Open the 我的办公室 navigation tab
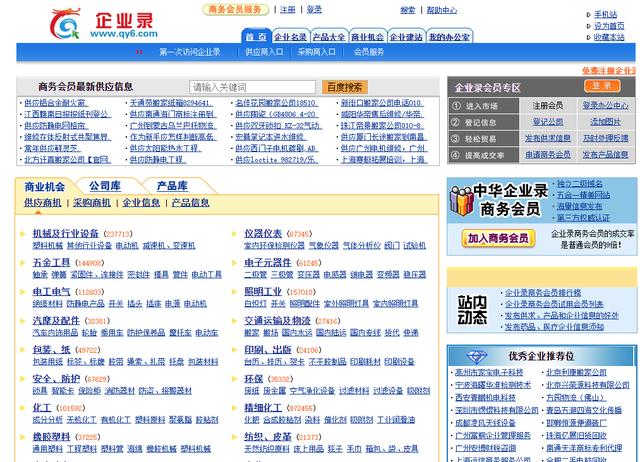Image resolution: width=640 pixels, height=462 pixels. coord(449,37)
